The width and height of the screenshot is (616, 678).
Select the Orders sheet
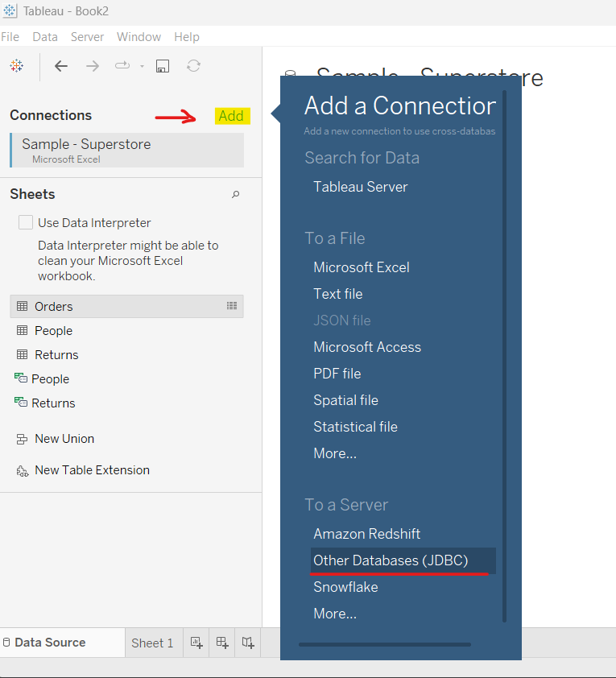click(x=126, y=306)
